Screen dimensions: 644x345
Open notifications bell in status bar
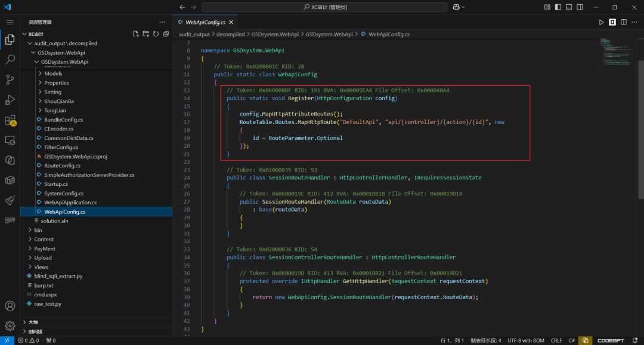(635, 340)
